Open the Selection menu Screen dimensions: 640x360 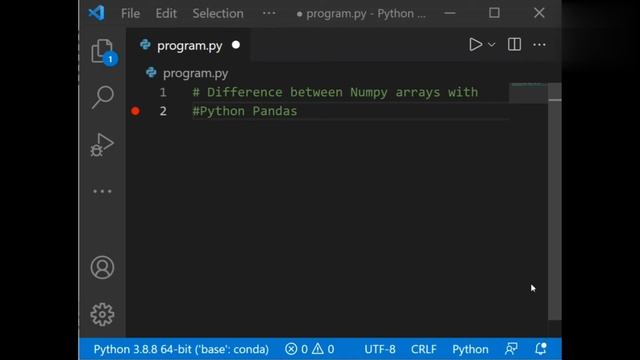click(x=218, y=13)
